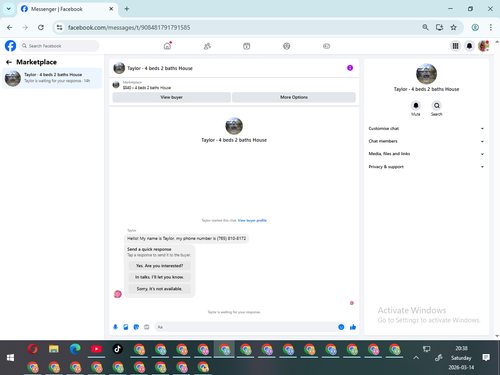This screenshot has width=500, height=375.
Task: Expand Privacy & support section
Action: pyautogui.click(x=426, y=167)
